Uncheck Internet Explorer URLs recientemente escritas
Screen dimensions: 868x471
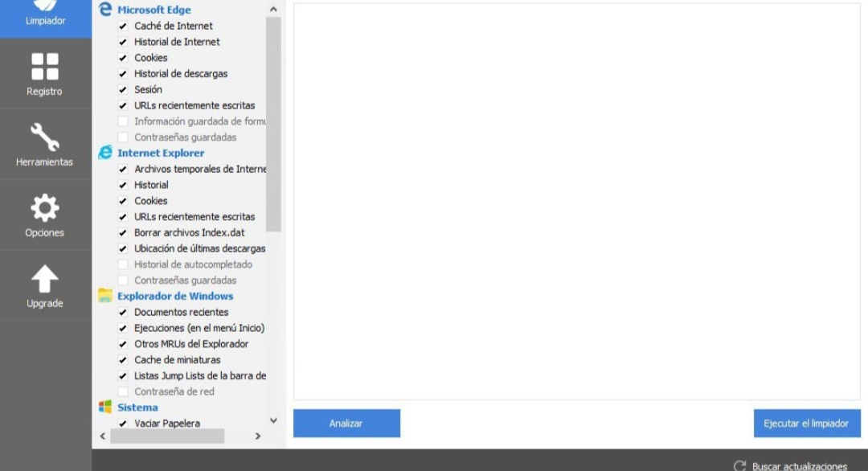(x=123, y=217)
